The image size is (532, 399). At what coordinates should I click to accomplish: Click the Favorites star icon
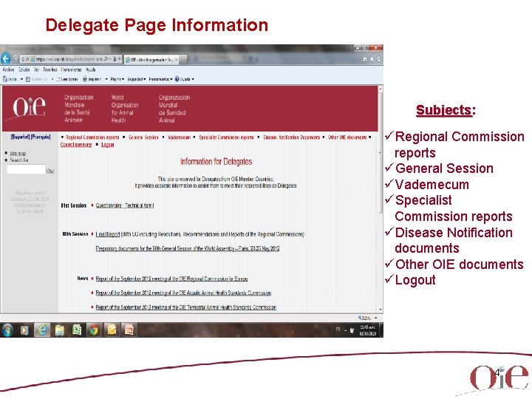[x=372, y=59]
